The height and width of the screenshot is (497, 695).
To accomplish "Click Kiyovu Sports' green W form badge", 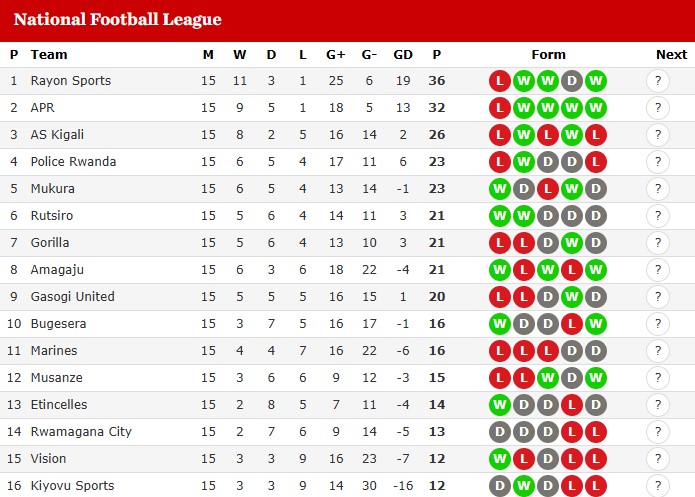I will tap(524, 486).
